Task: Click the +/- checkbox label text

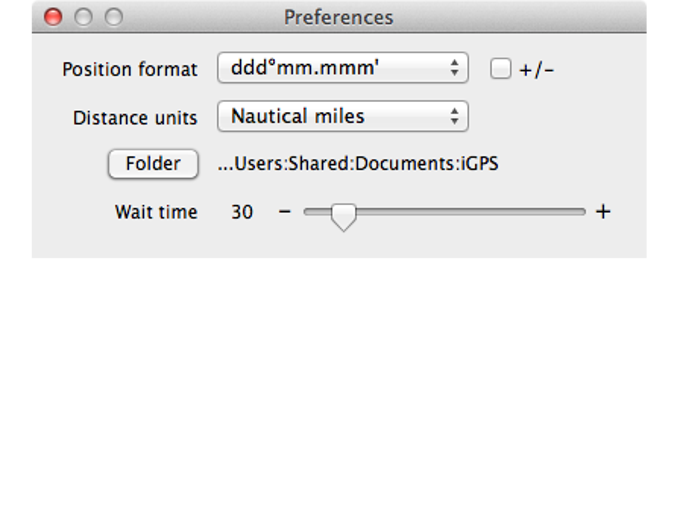Action: click(537, 70)
